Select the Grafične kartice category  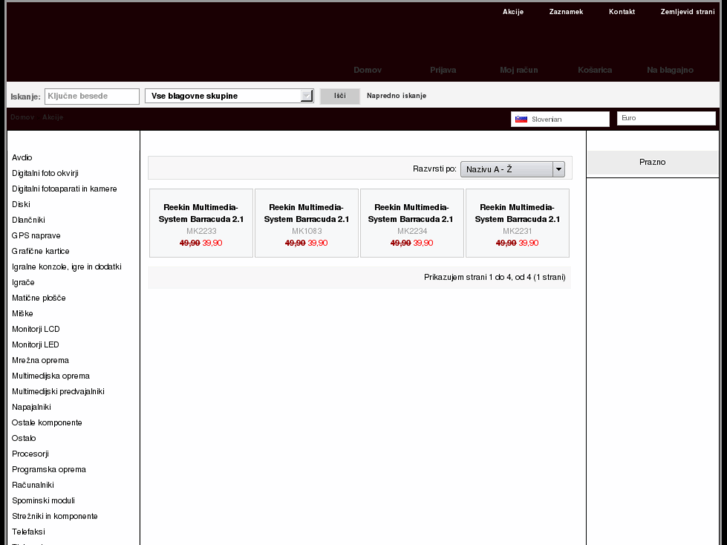tap(40, 251)
